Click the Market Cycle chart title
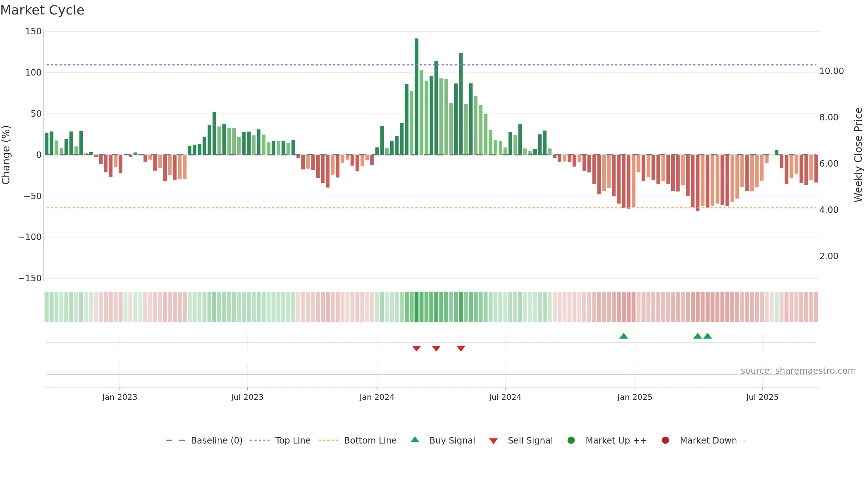868x488 pixels. (42, 10)
